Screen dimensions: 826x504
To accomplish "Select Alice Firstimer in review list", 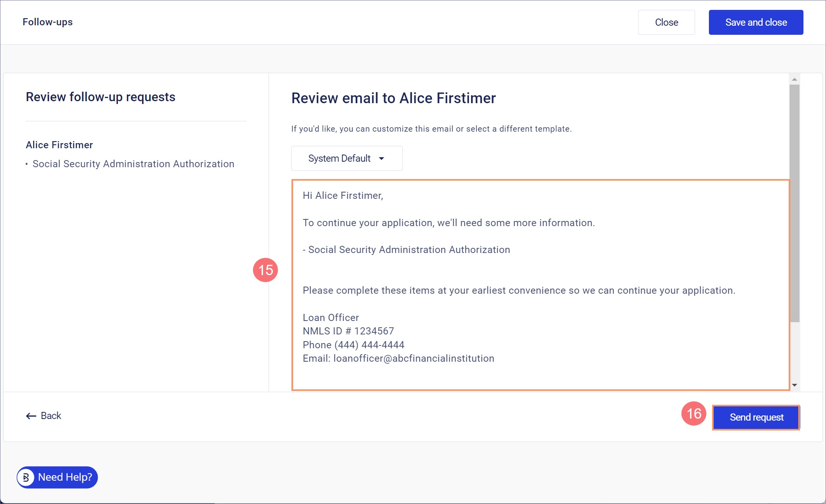I will (59, 145).
